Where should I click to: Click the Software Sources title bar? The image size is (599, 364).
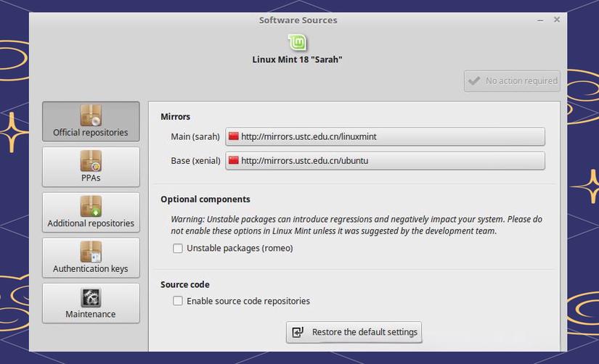[x=298, y=20]
